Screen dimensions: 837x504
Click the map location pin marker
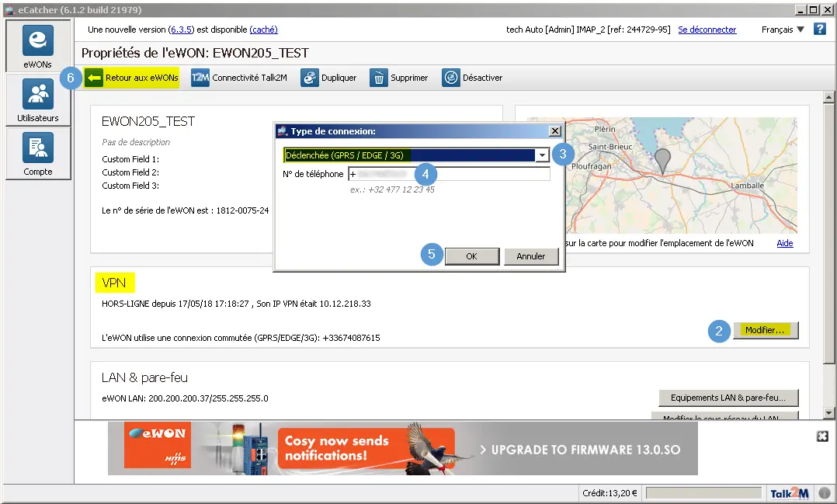click(x=662, y=162)
